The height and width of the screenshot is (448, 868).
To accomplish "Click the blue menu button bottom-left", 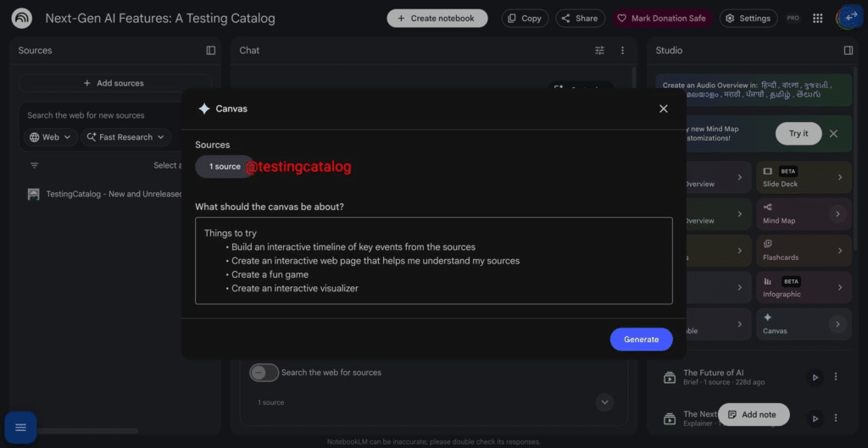I will tap(21, 428).
